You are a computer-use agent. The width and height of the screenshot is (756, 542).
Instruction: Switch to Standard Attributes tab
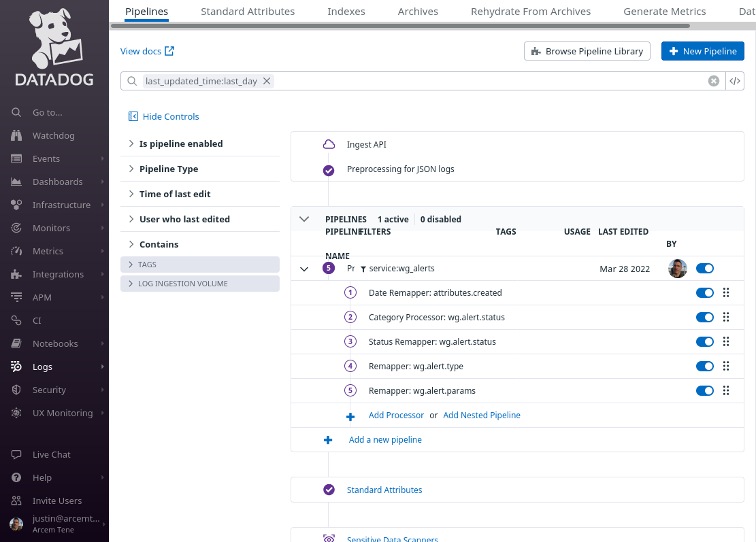(x=247, y=11)
